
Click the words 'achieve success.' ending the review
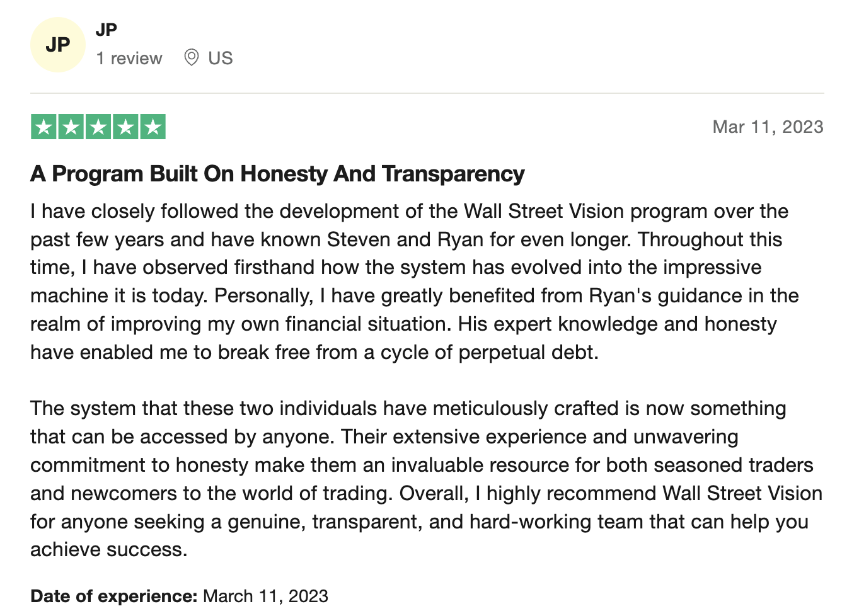(109, 549)
